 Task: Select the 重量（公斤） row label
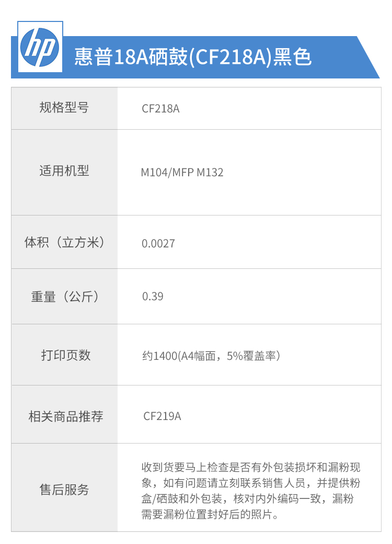pos(64,297)
